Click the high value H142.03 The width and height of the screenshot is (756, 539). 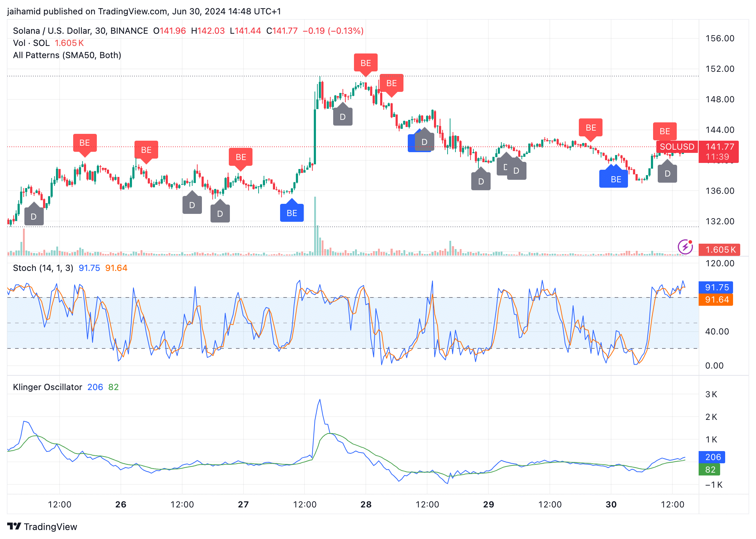pyautogui.click(x=208, y=31)
